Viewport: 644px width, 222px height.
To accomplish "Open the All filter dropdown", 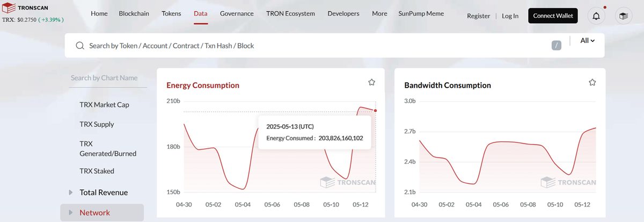I will pos(588,41).
